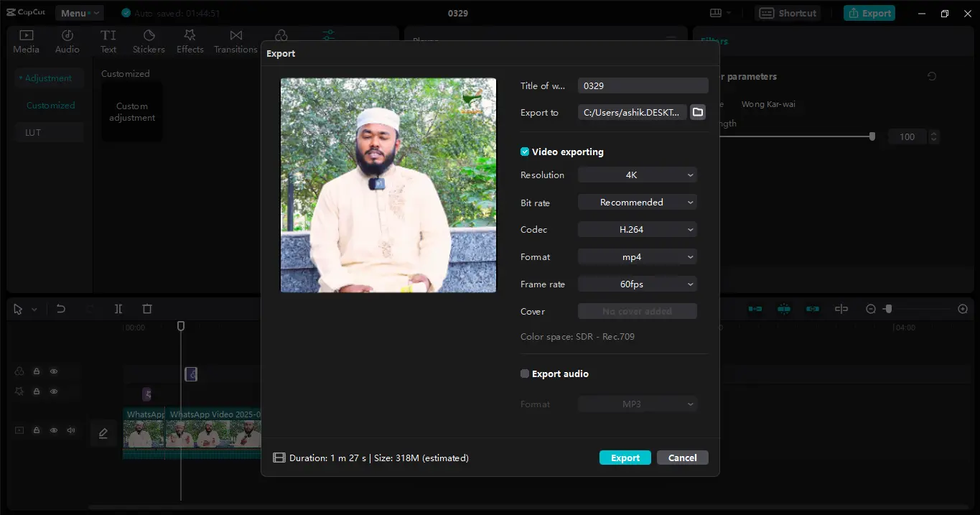This screenshot has width=980, height=515.
Task: Open the Frame rate dropdown showing 60fps
Action: pos(638,284)
